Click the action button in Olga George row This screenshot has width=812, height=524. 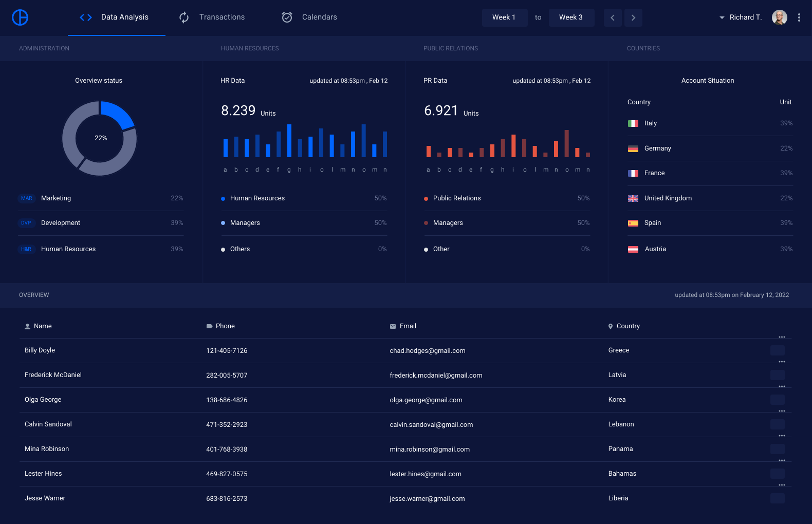click(778, 400)
